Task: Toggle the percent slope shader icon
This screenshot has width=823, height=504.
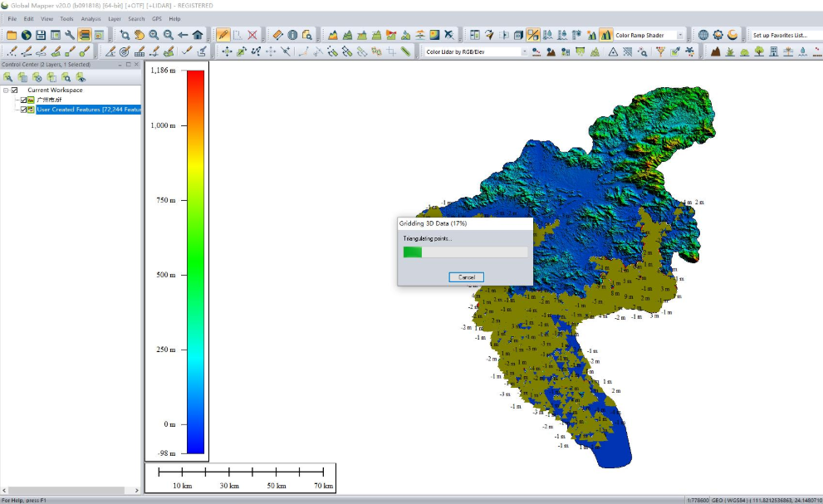Action: [x=532, y=35]
